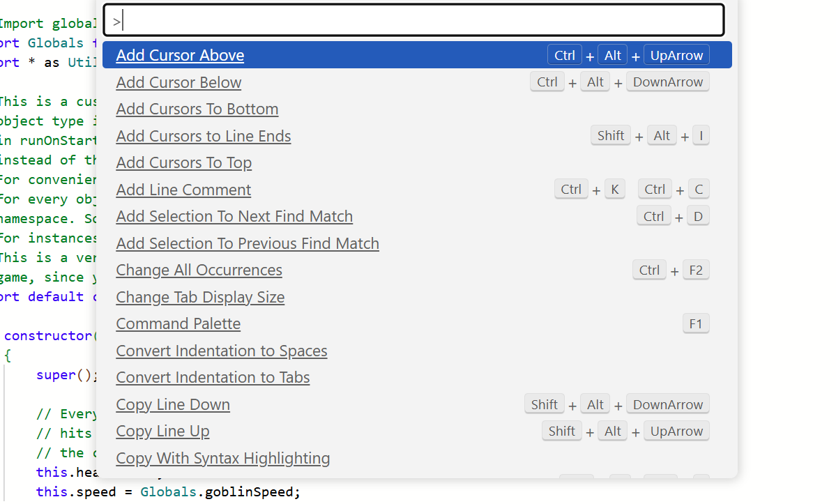Run the "Command Palette" entry

click(x=178, y=323)
